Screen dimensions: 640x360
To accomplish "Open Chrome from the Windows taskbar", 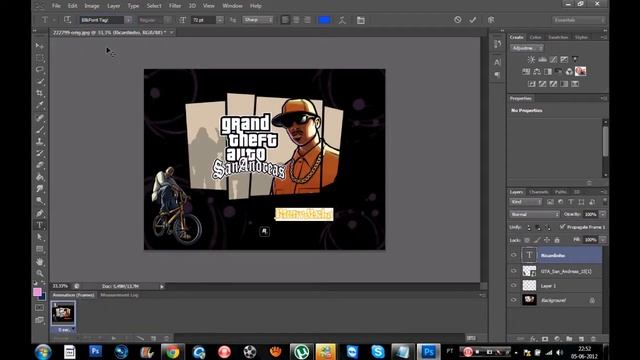I will 173,352.
